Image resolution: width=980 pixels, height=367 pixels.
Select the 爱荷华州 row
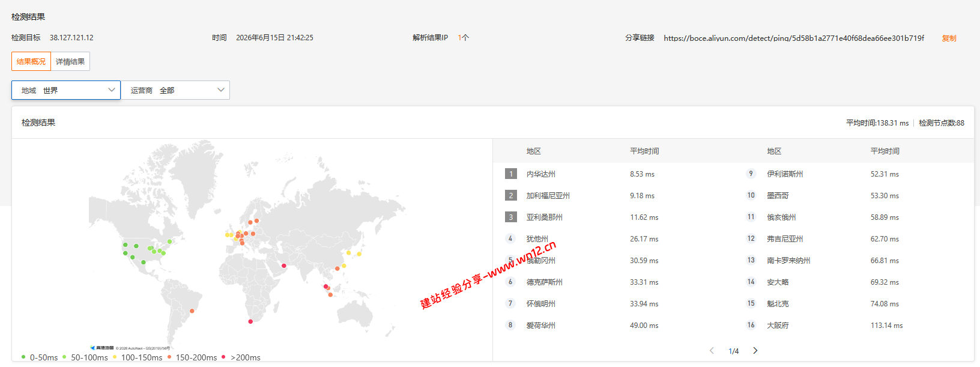[614, 325]
